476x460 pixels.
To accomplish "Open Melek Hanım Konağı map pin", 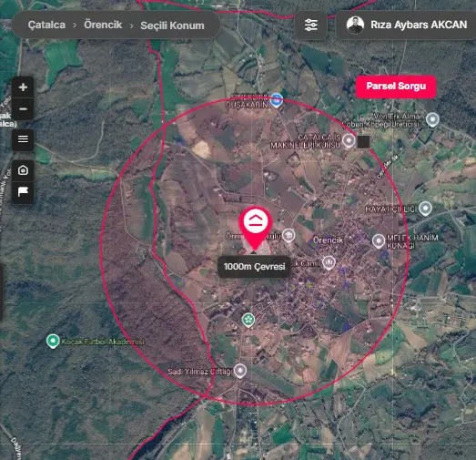I will click(x=379, y=241).
